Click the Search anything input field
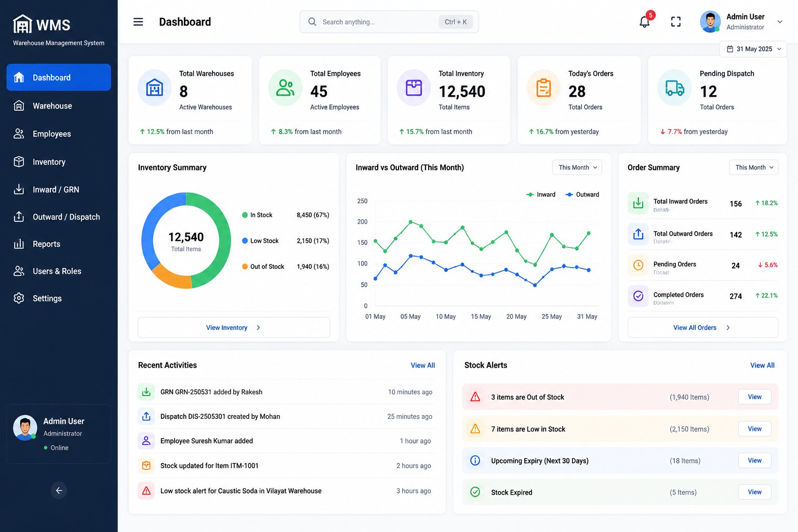Screen dimensions: 798x532 point(389,22)
